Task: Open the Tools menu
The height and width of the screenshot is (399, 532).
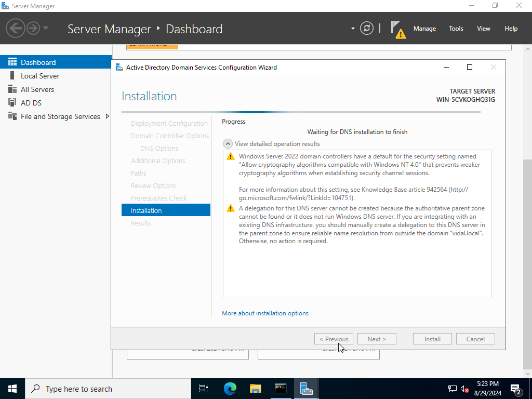Action: pos(456,29)
